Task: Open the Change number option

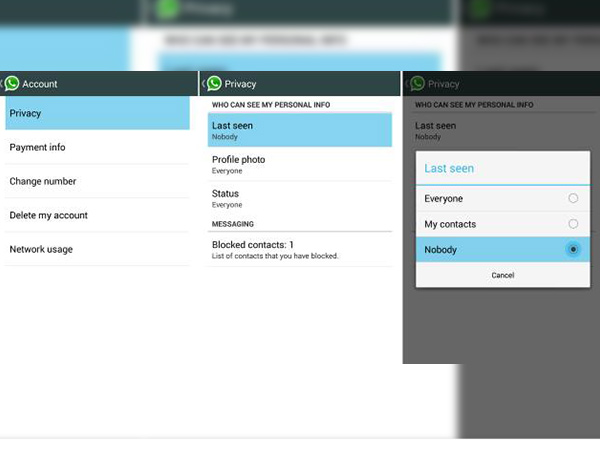Action: pos(96,182)
